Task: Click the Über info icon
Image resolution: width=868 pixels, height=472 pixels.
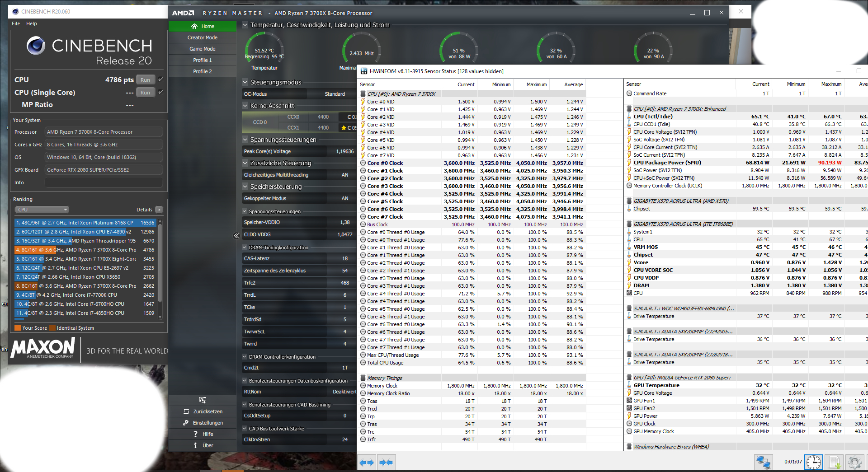Action: click(x=195, y=445)
